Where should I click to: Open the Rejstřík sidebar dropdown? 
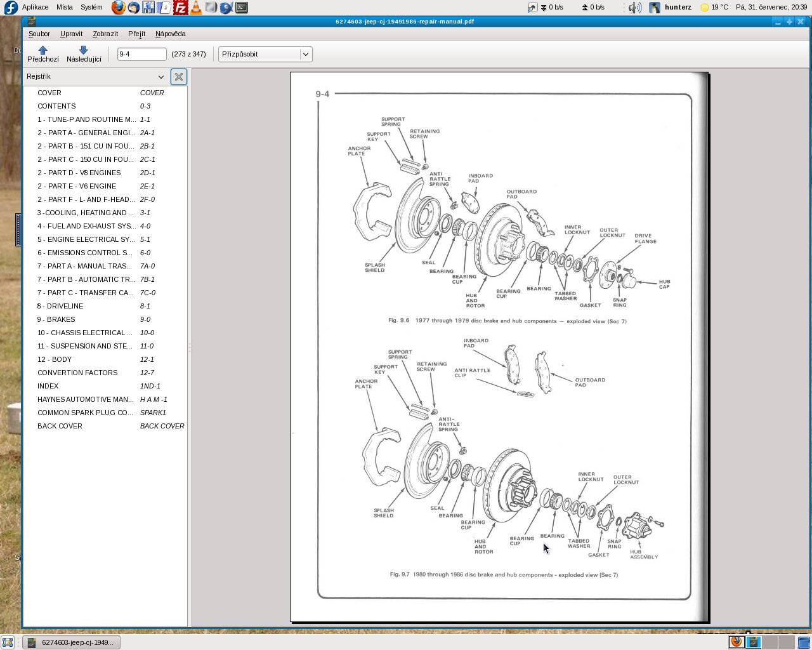pos(96,77)
